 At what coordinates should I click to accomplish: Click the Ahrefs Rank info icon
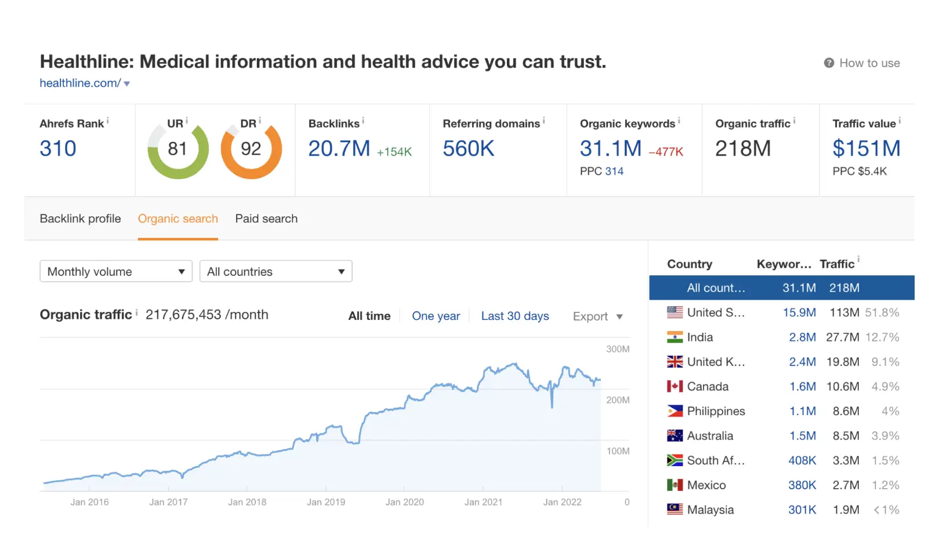[108, 121]
